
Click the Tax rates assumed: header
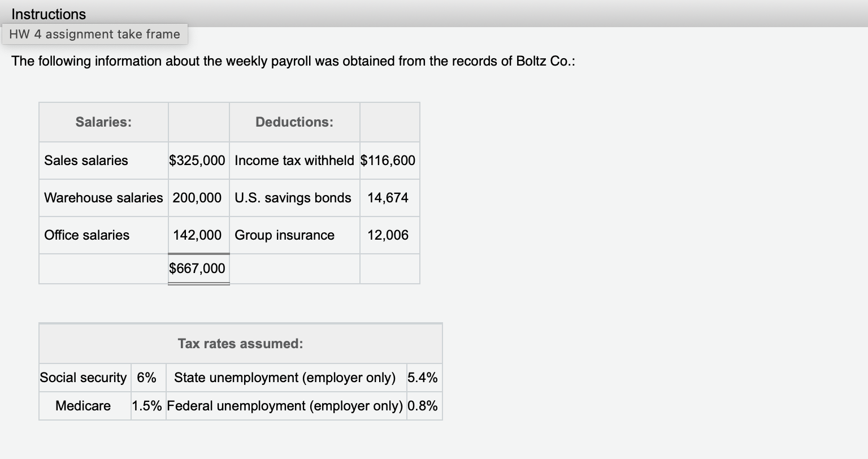click(240, 343)
